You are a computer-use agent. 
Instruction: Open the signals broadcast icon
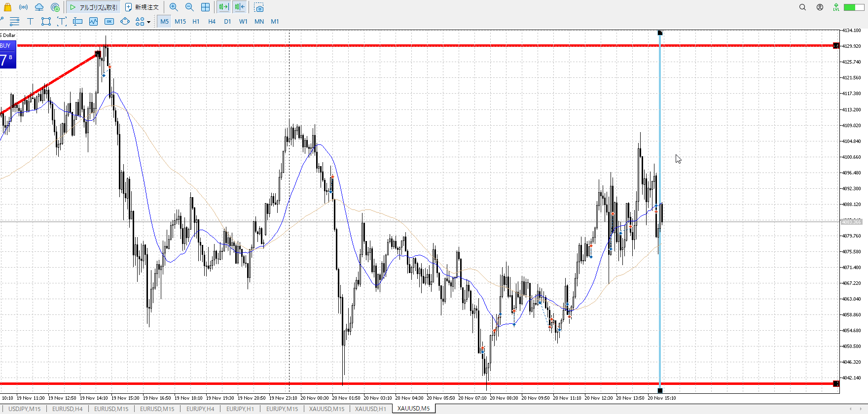pos(23,7)
